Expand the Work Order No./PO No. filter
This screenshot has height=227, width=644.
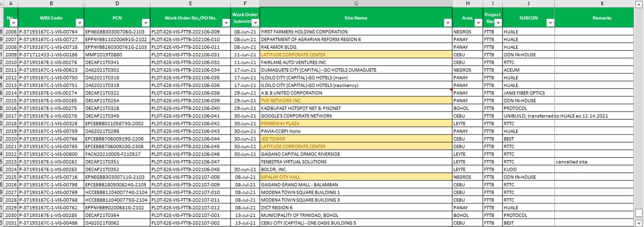tap(225, 23)
